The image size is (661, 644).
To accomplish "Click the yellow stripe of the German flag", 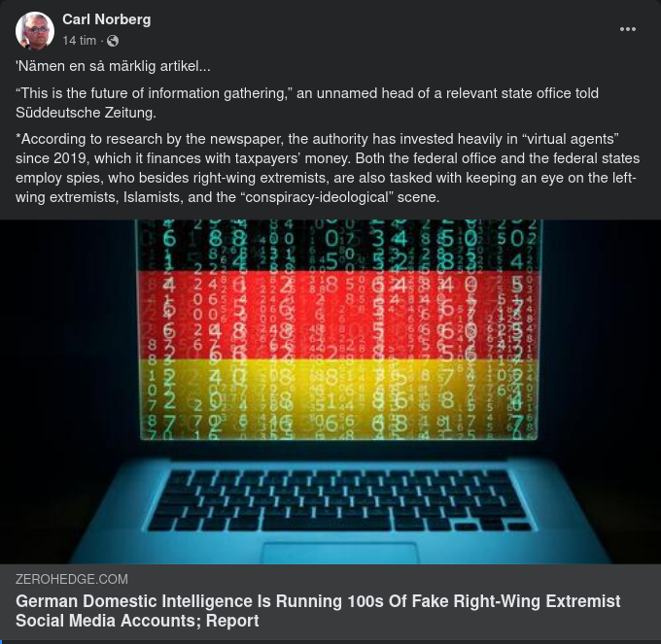I will [x=339, y=399].
